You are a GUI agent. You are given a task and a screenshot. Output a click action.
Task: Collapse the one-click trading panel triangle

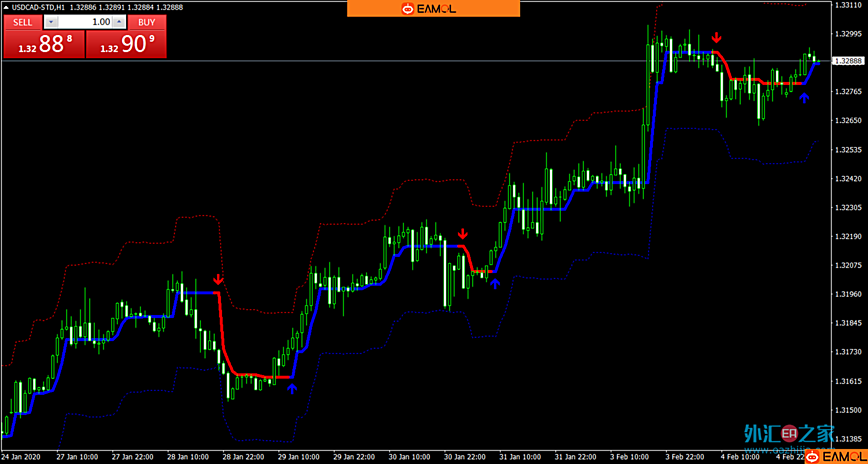click(x=6, y=7)
